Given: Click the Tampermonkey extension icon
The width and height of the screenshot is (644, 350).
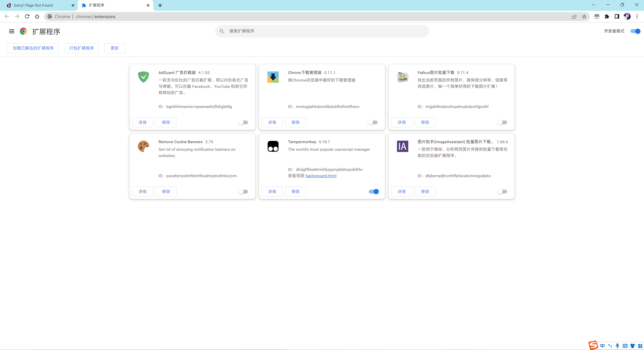Looking at the screenshot, I should [x=273, y=146].
